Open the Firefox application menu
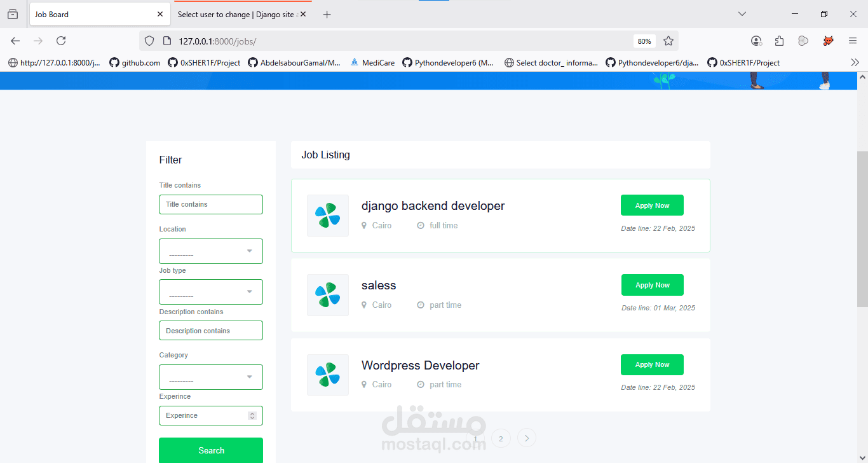868x463 pixels. [x=853, y=41]
